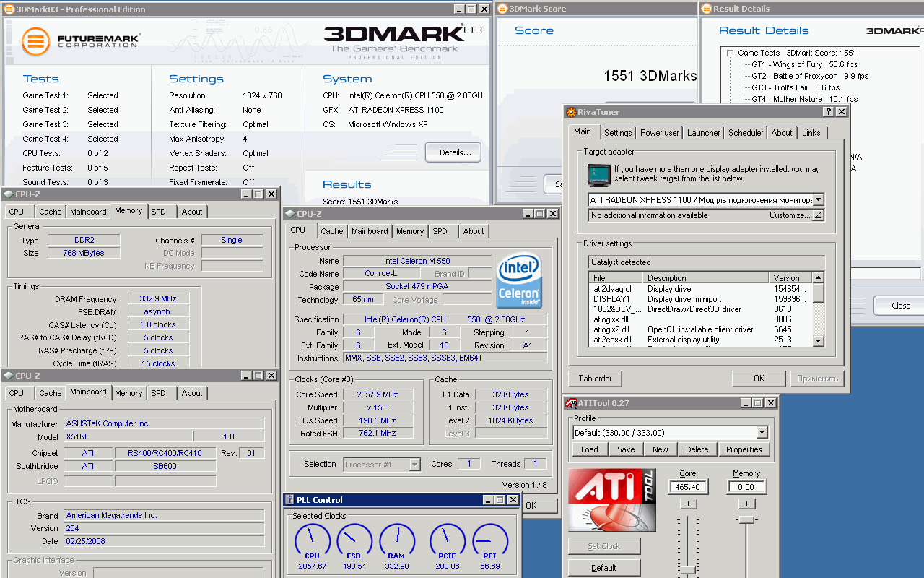Screen dimensions: 924x578
Task: Click the Futuremark Corporation logo
Action: [81, 41]
